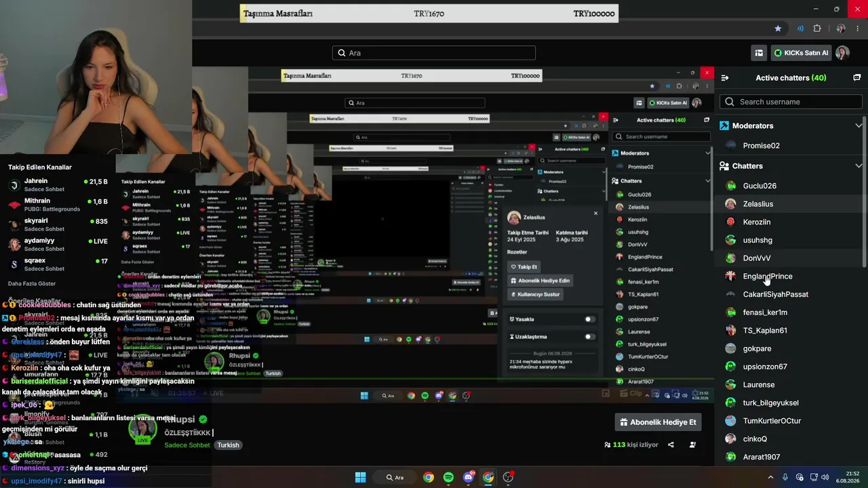Focus the outer Kick Ara search bar
868x488 pixels.
(x=434, y=53)
